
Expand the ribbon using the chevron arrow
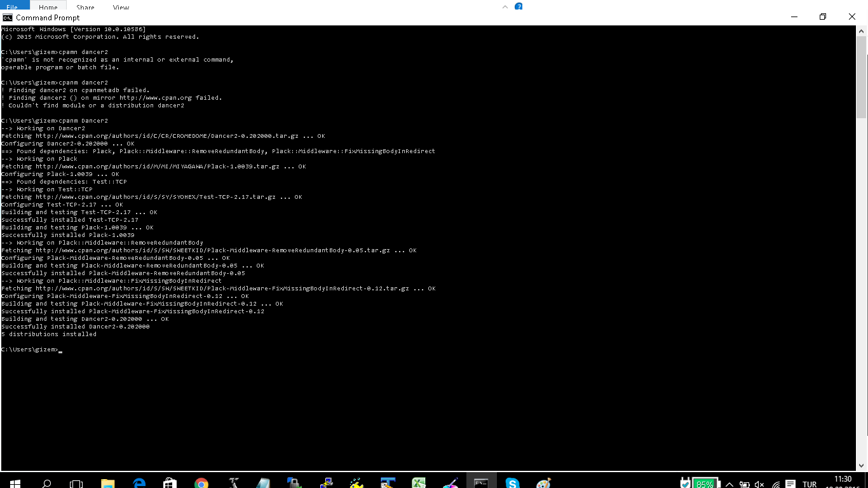point(505,7)
